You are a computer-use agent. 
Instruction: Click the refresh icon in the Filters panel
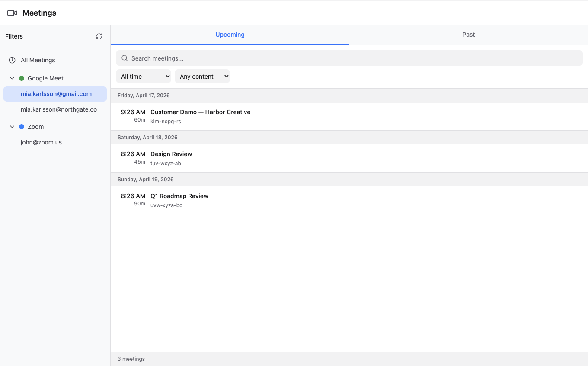(99, 36)
